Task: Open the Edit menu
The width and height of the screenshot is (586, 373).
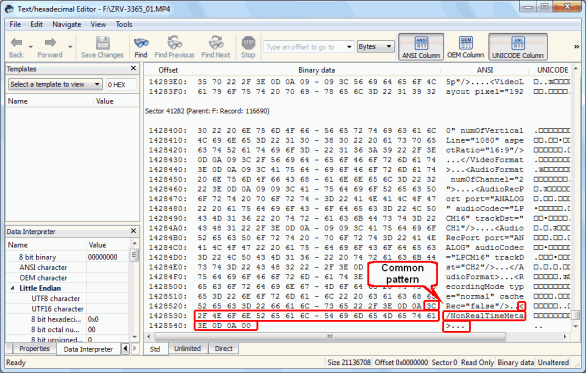Action: tap(36, 24)
